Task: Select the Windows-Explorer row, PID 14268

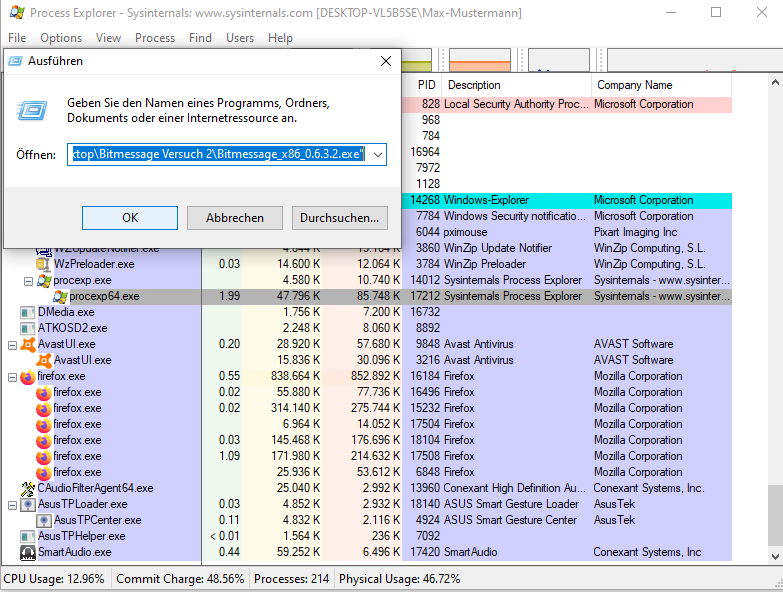Action: coord(567,201)
